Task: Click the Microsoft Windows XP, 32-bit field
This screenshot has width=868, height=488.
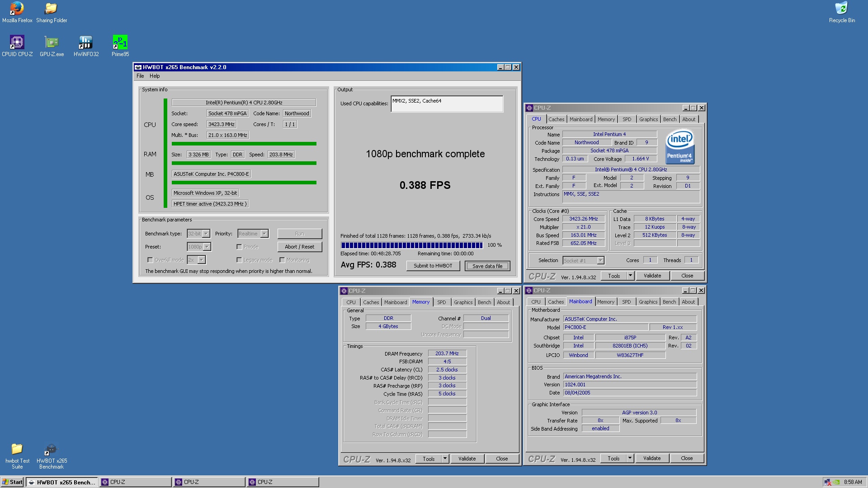Action: [205, 193]
